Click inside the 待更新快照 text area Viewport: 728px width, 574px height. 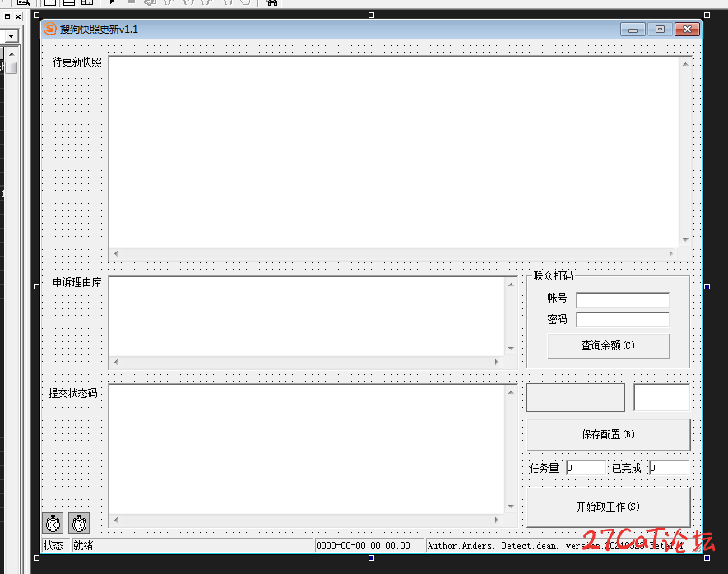[394, 152]
